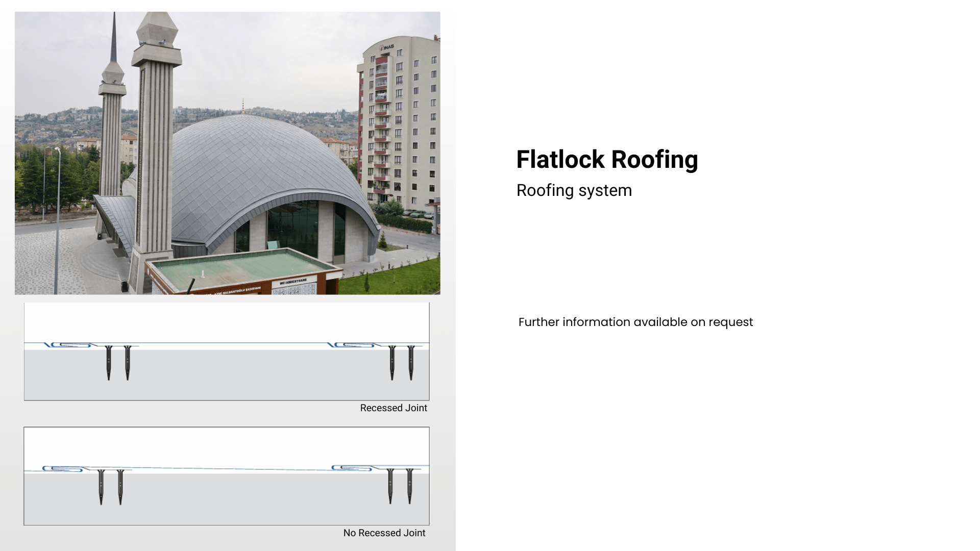The image size is (980, 551).
Task: Click right nail pair in Recessed Joint diagram
Action: point(401,362)
